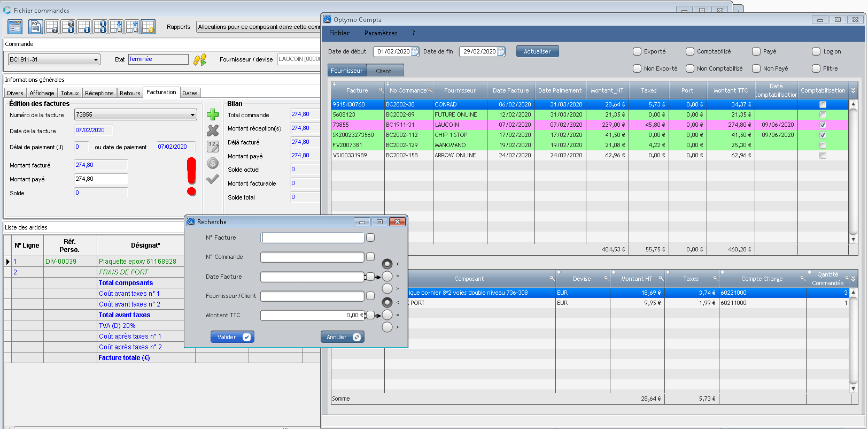Image resolution: width=868 pixels, height=429 pixels.
Task: Click Annuler in the Recherche dialog
Action: point(342,337)
